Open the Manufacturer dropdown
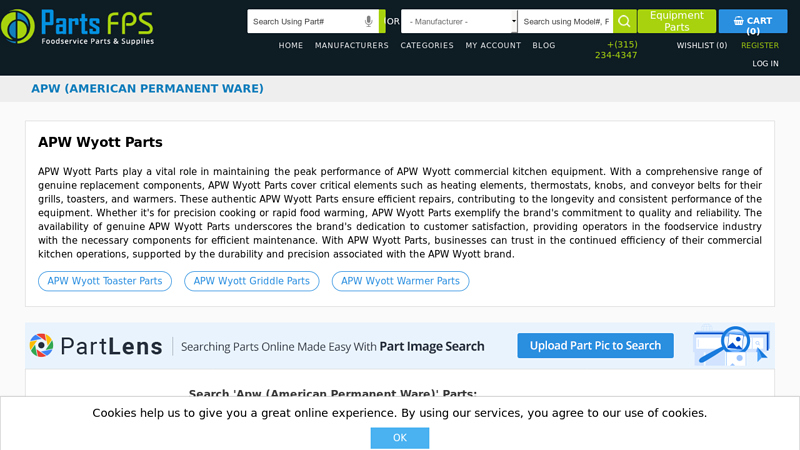Viewport: 800px width, 450px height. tap(459, 21)
